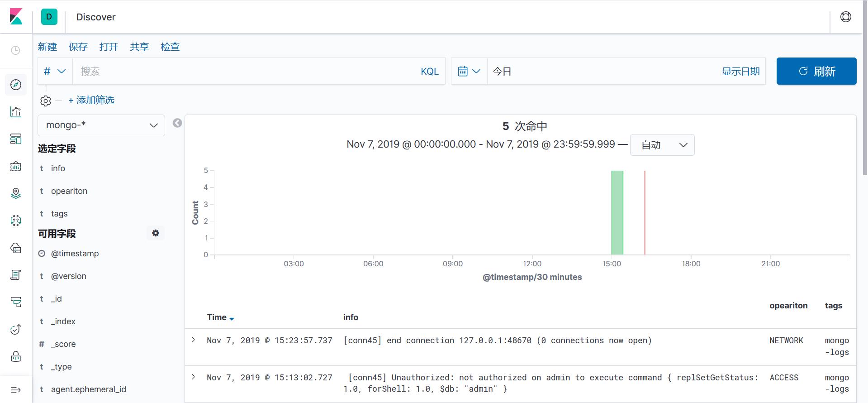Click 保存 in the top menu
Viewport: 868px width, 403px height.
click(x=78, y=47)
